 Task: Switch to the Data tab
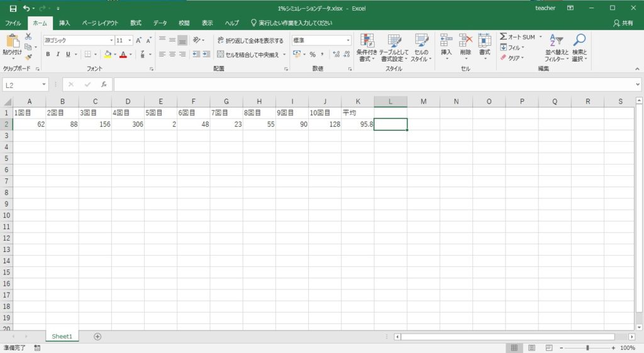160,23
